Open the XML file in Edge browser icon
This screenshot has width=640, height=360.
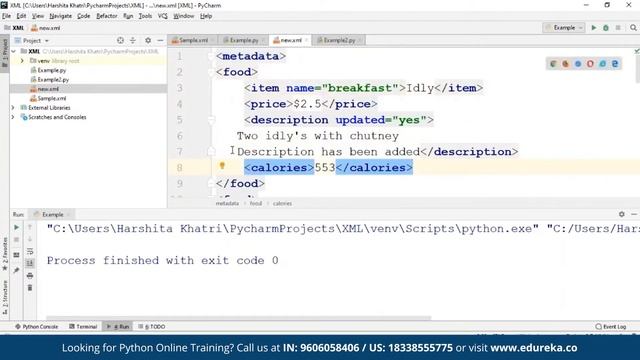click(615, 64)
